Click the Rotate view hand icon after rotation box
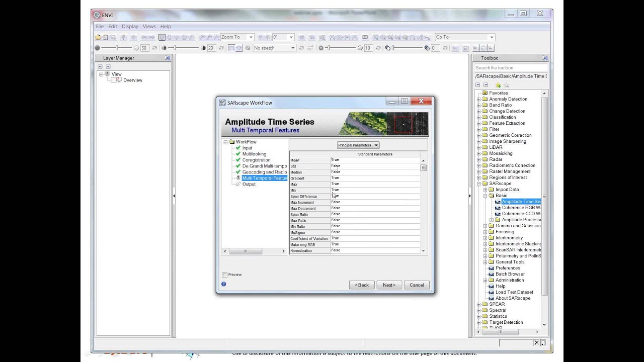 click(302, 37)
